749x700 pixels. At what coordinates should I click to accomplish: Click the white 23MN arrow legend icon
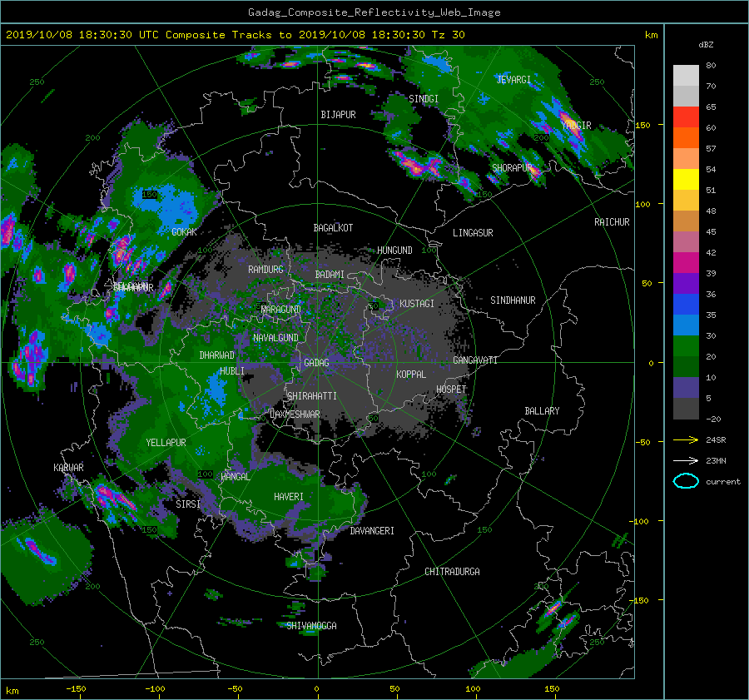686,460
